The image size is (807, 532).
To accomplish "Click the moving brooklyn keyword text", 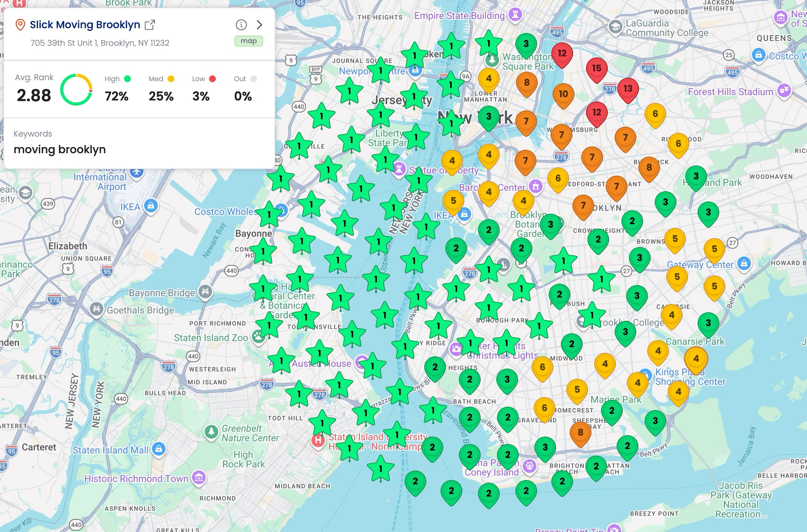I will [60, 149].
